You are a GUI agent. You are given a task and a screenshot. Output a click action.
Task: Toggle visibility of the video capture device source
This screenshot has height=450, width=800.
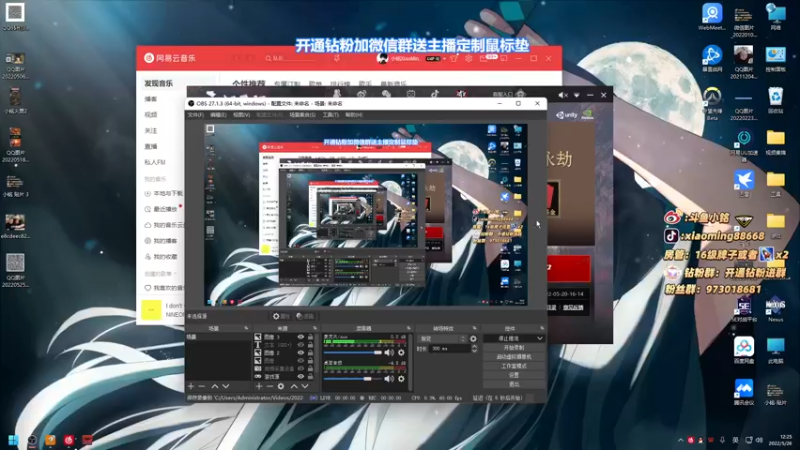pyautogui.click(x=301, y=368)
